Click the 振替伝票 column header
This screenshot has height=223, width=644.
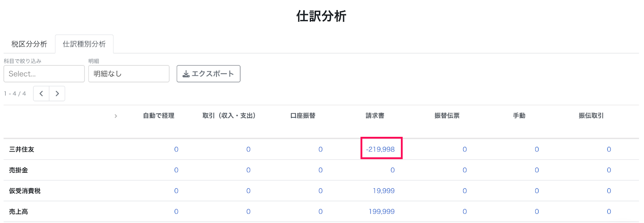click(x=447, y=116)
